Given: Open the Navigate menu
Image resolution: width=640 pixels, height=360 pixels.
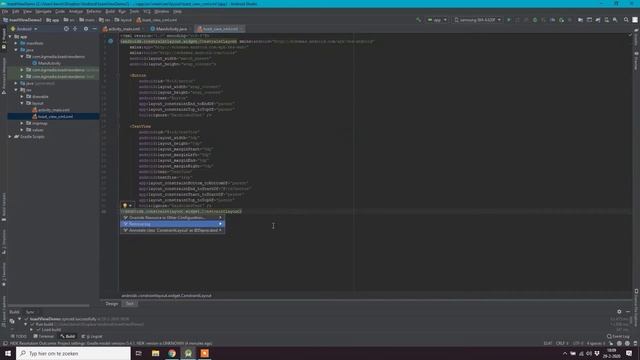Looking at the screenshot, I should coord(43,11).
